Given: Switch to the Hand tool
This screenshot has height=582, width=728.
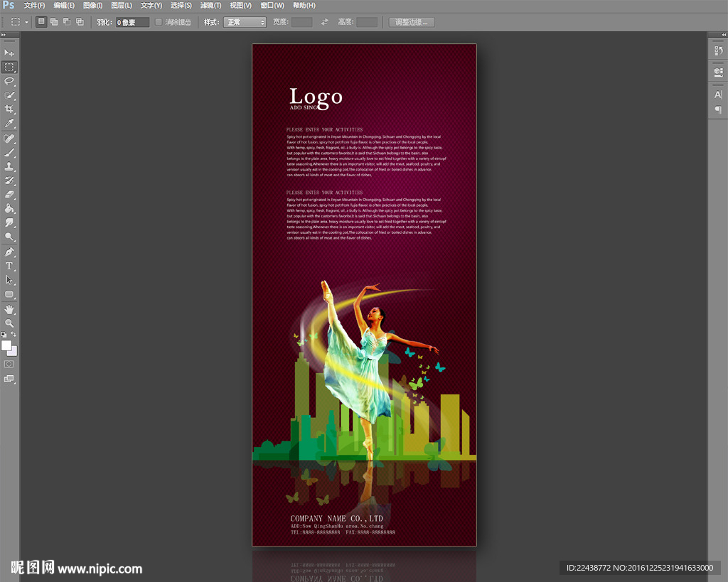Looking at the screenshot, I should [9, 309].
